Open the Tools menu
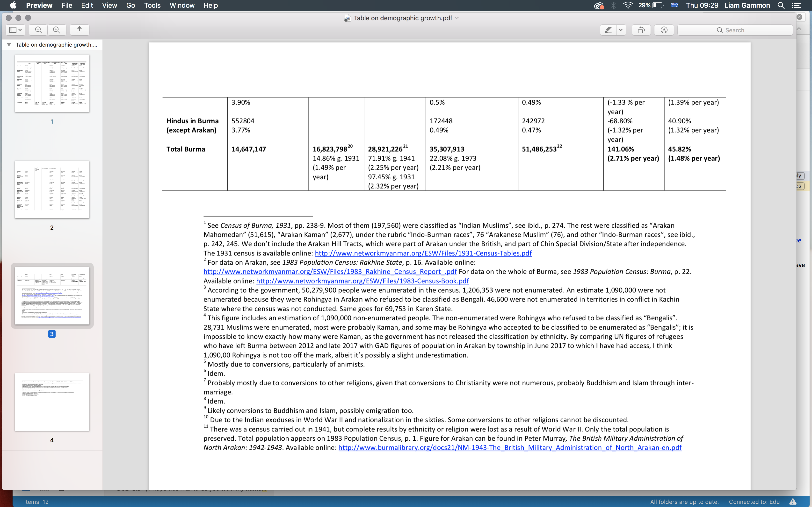 [x=152, y=5]
